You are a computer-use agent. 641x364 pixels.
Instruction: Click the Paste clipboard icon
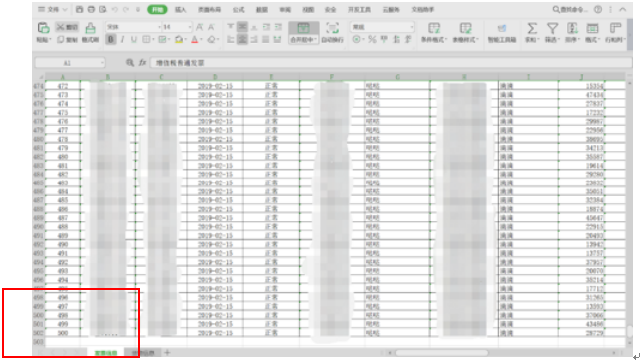point(43,28)
